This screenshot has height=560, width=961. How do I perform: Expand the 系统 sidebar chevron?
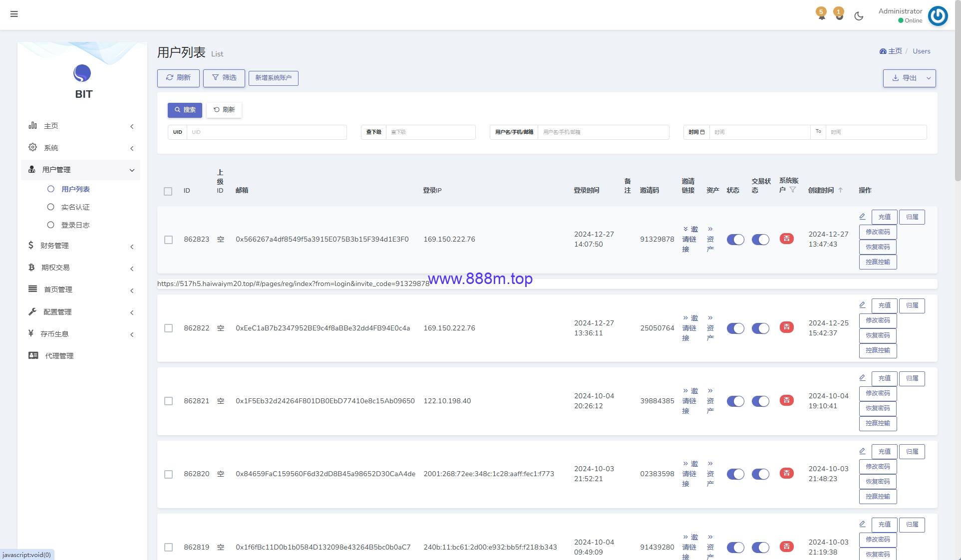(x=132, y=148)
